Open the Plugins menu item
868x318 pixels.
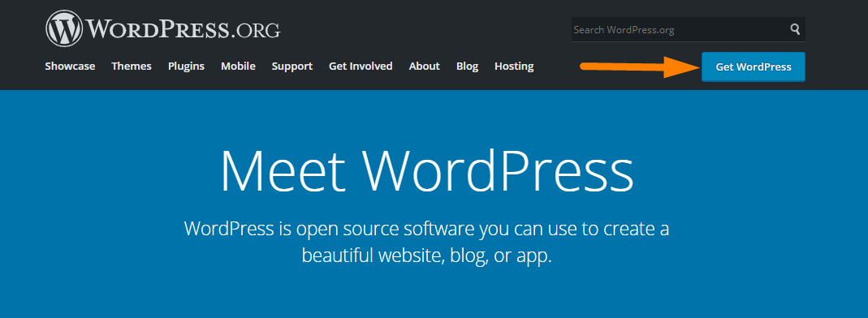[186, 67]
